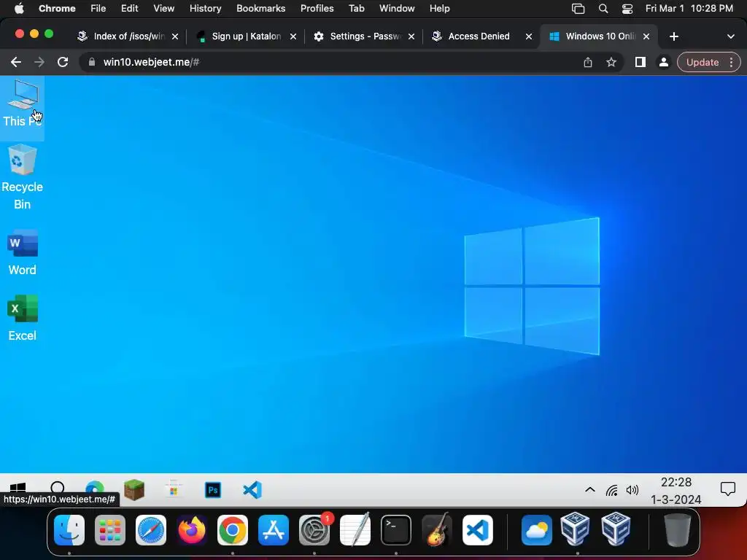Open the notification action center

point(727,489)
